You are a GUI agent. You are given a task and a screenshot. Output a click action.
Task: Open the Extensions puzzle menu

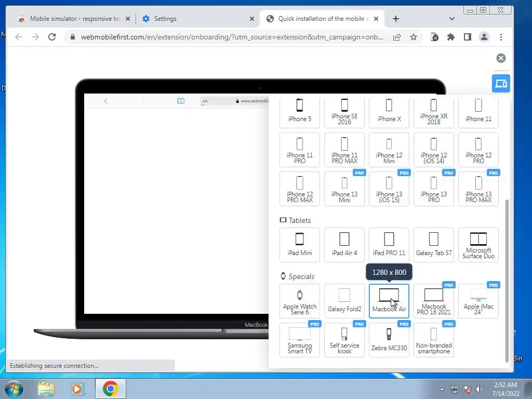click(451, 37)
